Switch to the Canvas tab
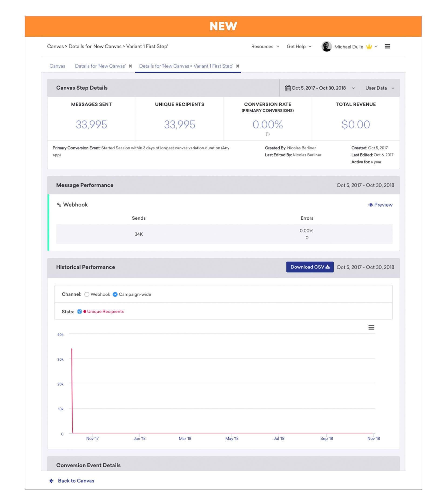Screen dimensions: 447x504 57,66
